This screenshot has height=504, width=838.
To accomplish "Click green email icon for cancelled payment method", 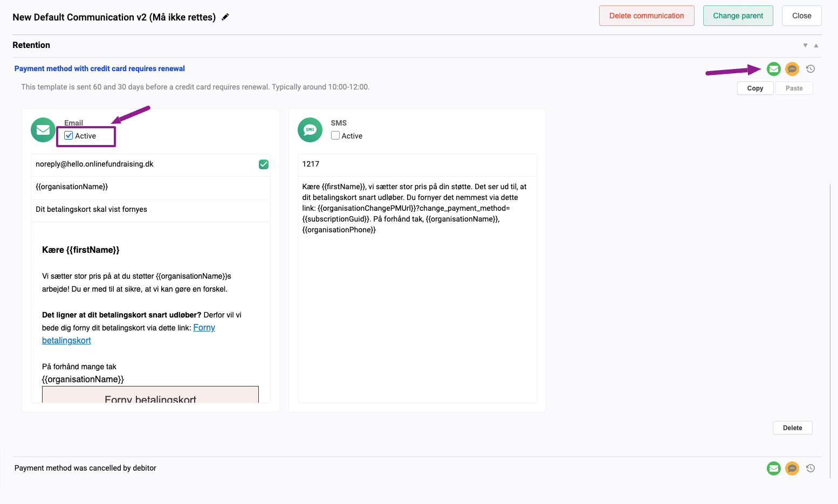I will [774, 468].
